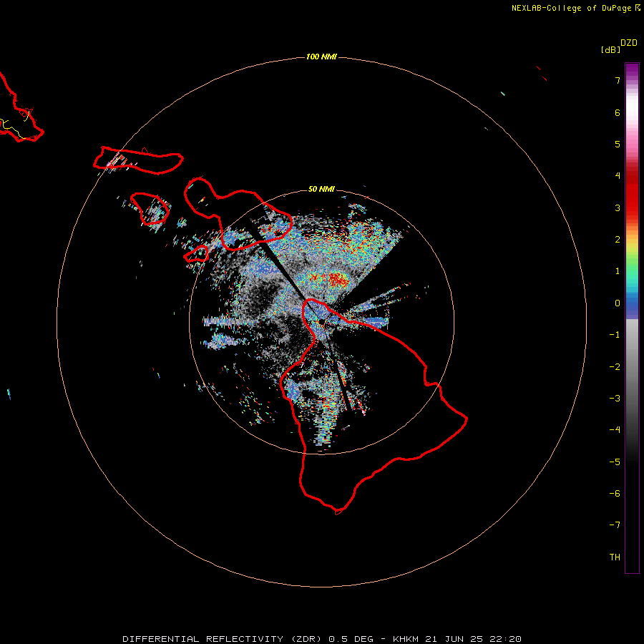Click the 4 value on color scale
This screenshot has height=644, width=644.
point(618,176)
